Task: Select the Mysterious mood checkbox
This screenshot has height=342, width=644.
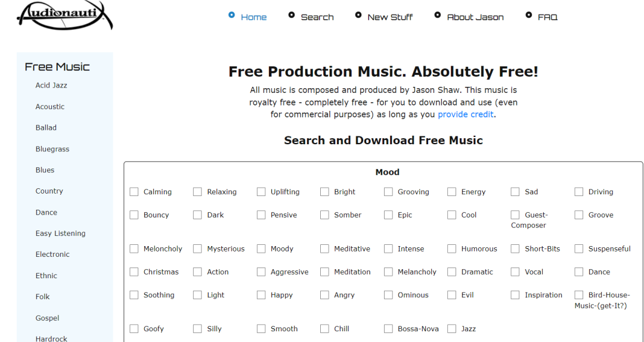Action: [x=197, y=249]
